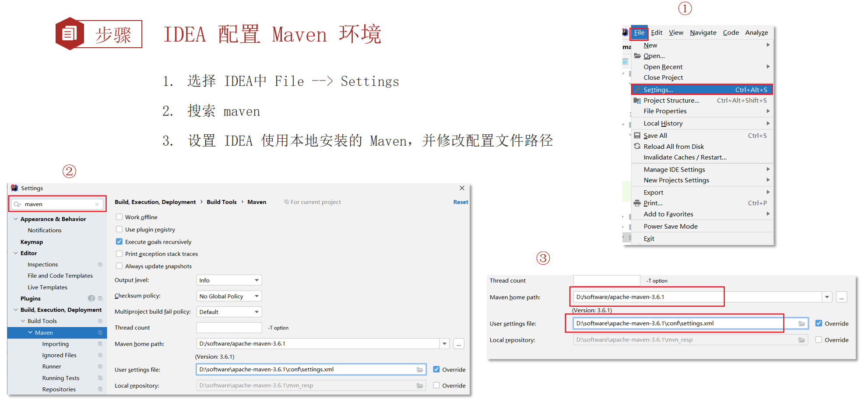Screen dimensions: 868x402
Task: Click the Project Structure icon
Action: [637, 101]
